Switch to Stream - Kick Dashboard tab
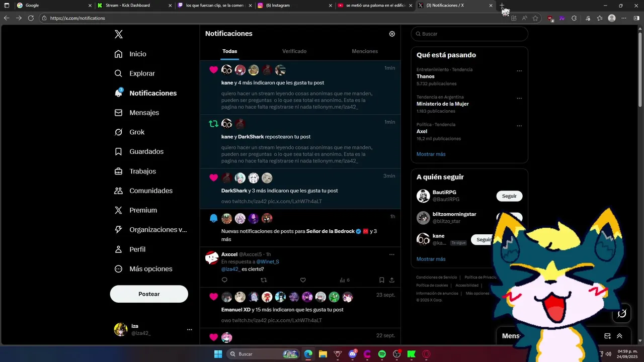644x362 pixels. [134, 6]
